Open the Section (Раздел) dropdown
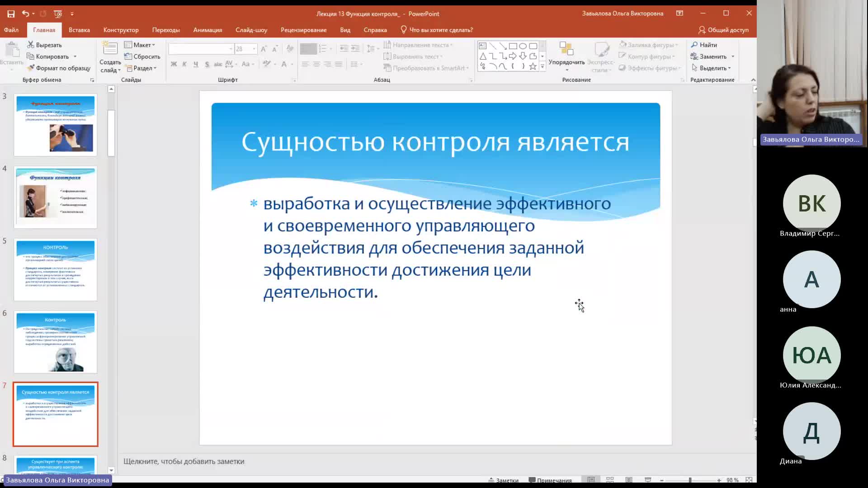This screenshot has width=868, height=488. pyautogui.click(x=141, y=68)
